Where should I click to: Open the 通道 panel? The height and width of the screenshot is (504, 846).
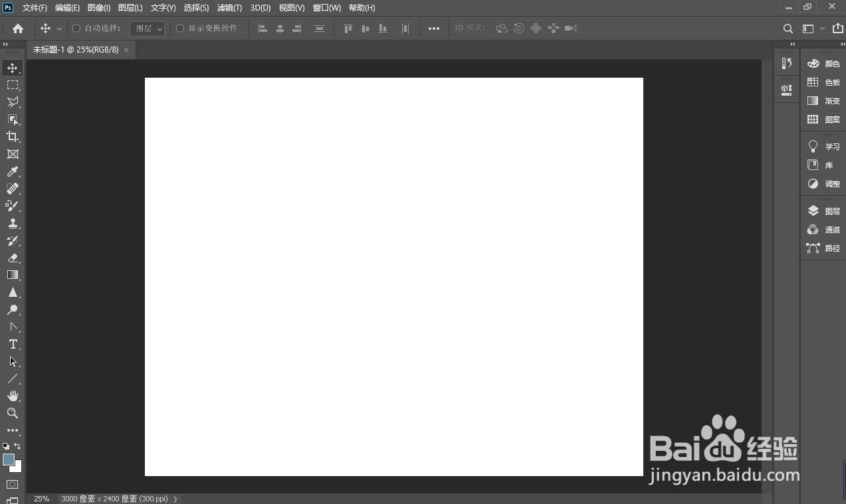[x=823, y=230]
